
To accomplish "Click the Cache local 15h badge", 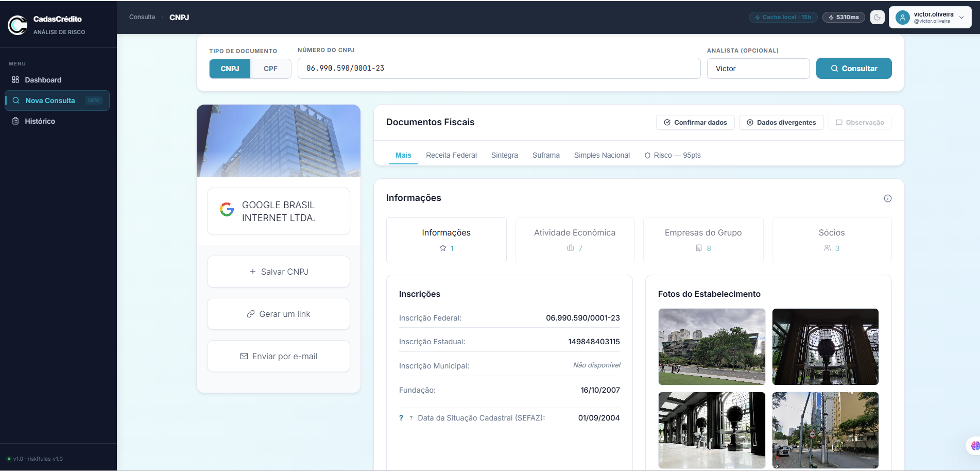I will pyautogui.click(x=783, y=18).
